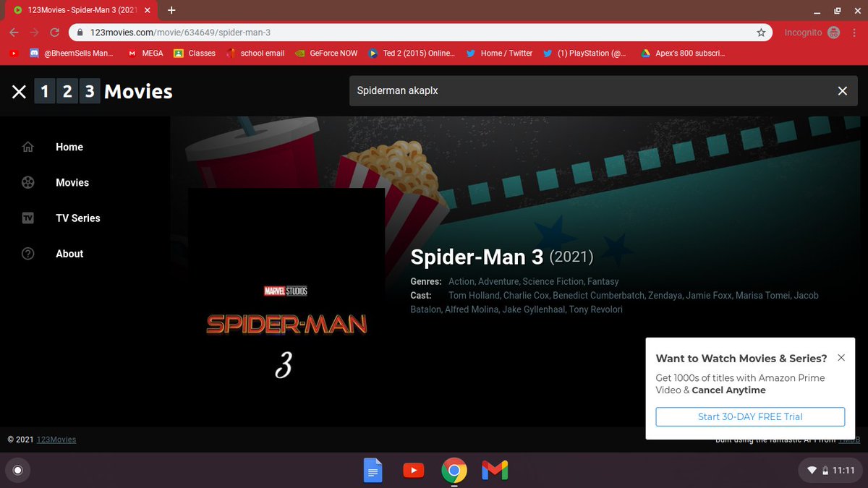Click the Home house icon

pyautogui.click(x=28, y=147)
